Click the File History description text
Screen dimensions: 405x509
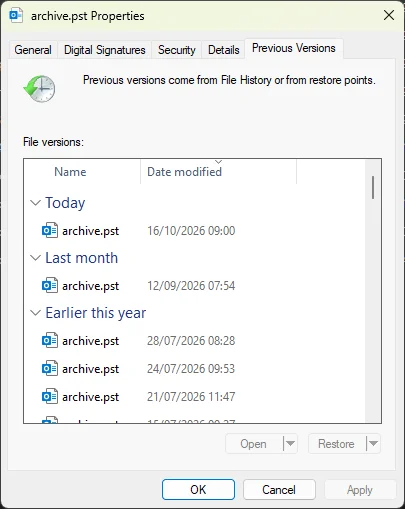click(x=229, y=80)
